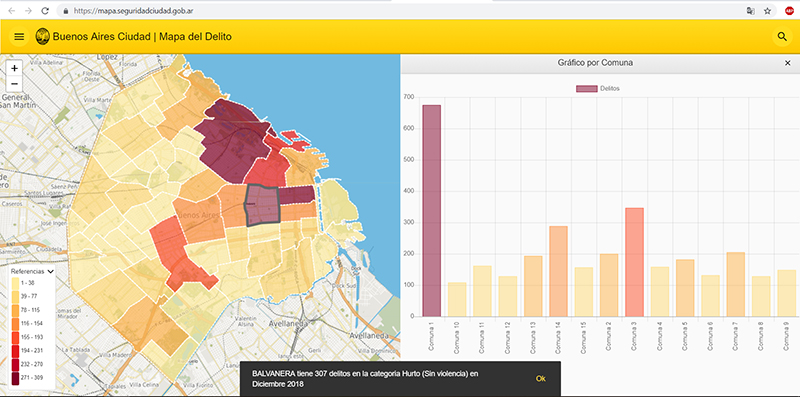Select the Comuna 11 bar
Screen dimensions: 800x397
(x=482, y=291)
